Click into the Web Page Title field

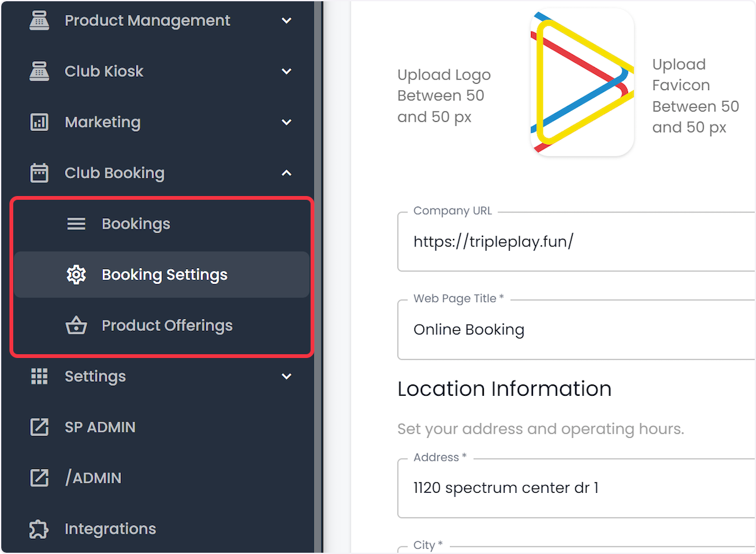[576, 330]
